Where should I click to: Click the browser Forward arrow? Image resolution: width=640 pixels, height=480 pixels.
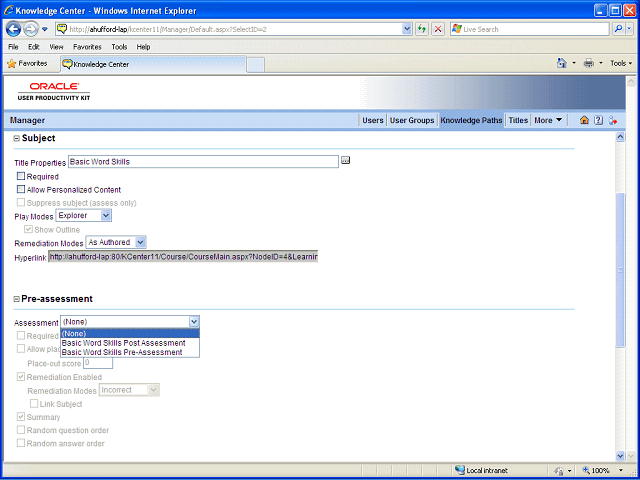(x=31, y=29)
